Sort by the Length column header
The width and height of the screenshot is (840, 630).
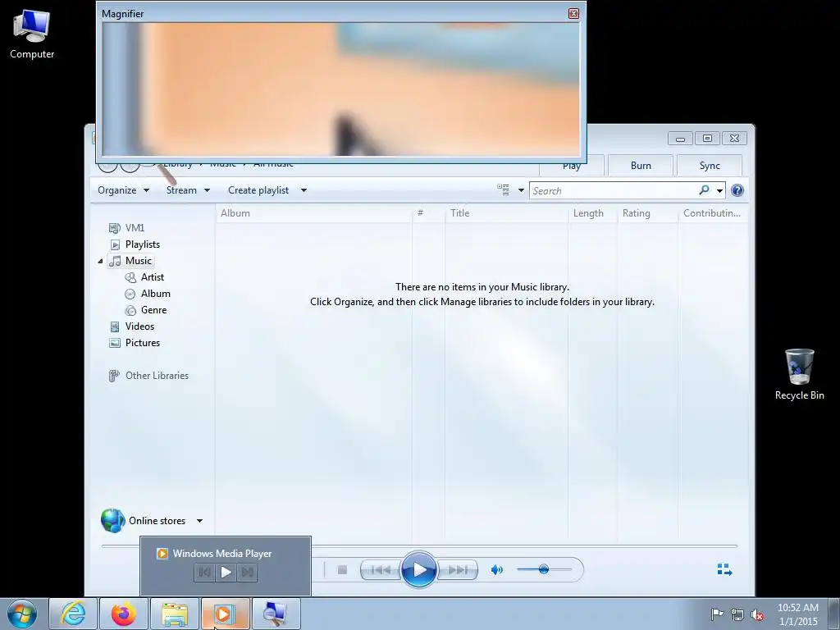tap(593, 213)
